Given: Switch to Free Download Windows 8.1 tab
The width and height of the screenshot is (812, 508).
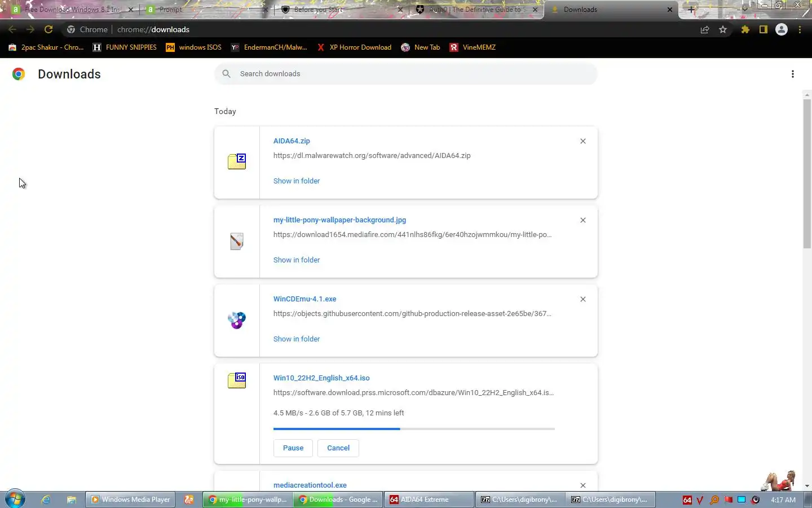Looking at the screenshot, I should click(x=72, y=10).
